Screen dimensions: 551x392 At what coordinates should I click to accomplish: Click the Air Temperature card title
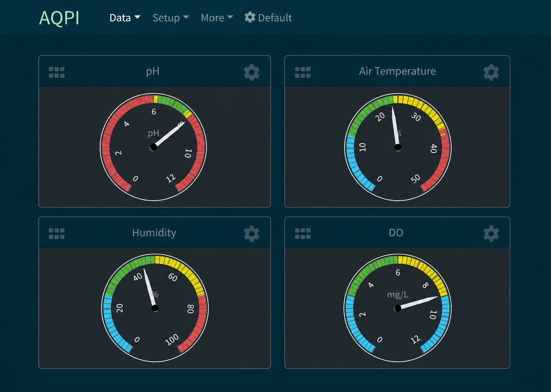pos(398,71)
